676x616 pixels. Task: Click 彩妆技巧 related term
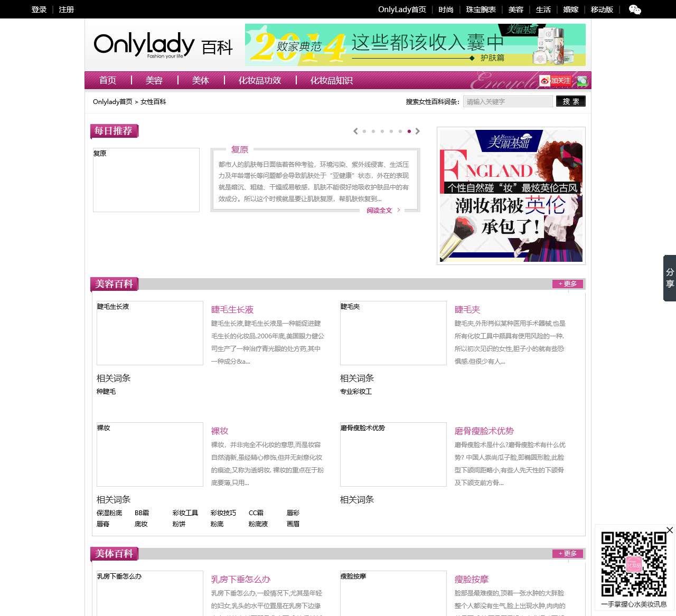click(x=223, y=513)
